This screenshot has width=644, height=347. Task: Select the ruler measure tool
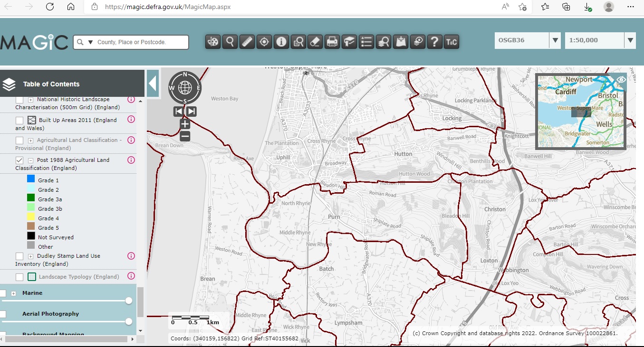click(247, 42)
